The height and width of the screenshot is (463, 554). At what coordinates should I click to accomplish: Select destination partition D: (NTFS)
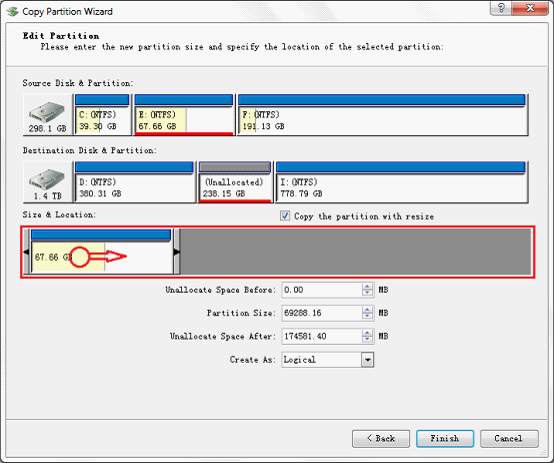[134, 182]
